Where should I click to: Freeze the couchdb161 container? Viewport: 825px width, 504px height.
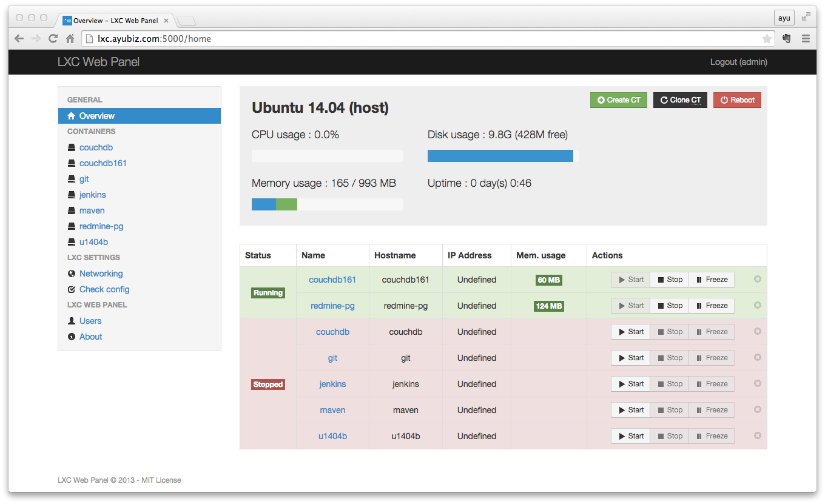711,280
